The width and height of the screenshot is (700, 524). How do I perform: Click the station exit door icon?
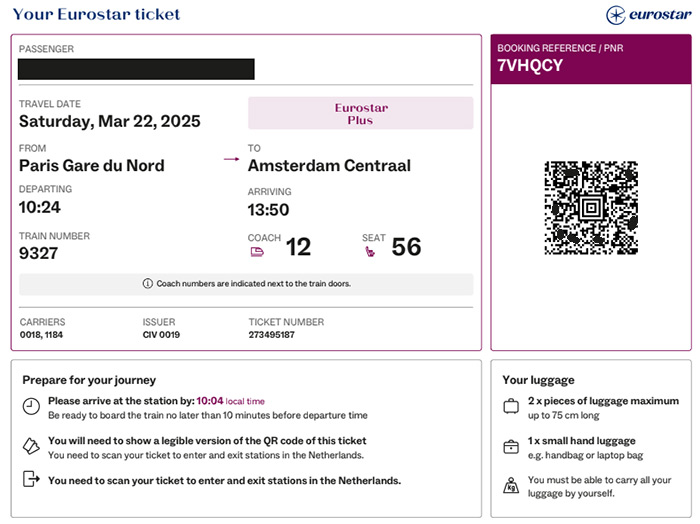point(31,479)
